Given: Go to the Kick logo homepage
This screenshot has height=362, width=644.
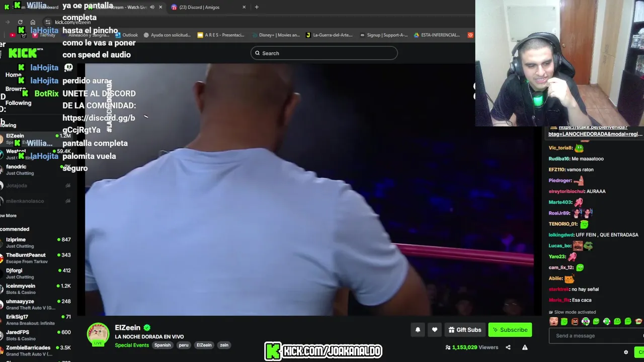Looking at the screenshot, I should click(25, 53).
